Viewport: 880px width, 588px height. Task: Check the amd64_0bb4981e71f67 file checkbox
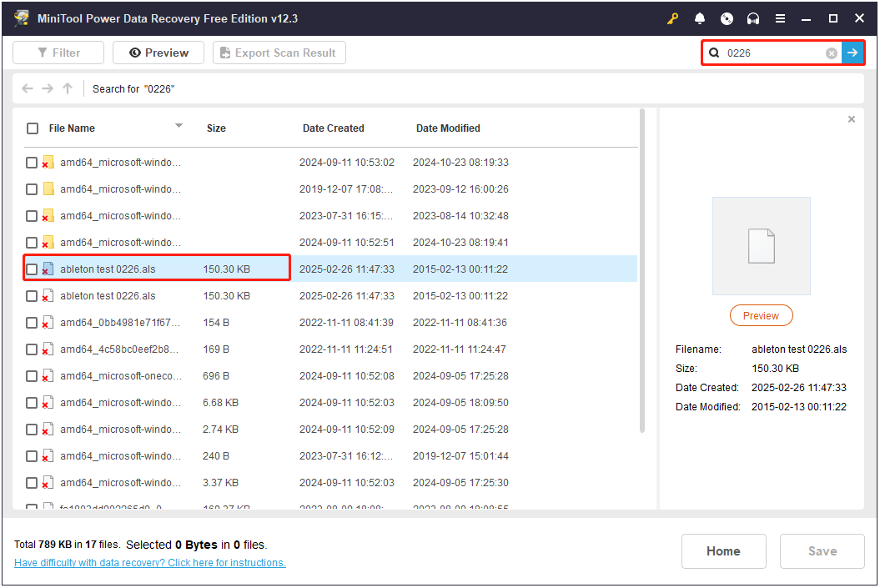point(32,323)
